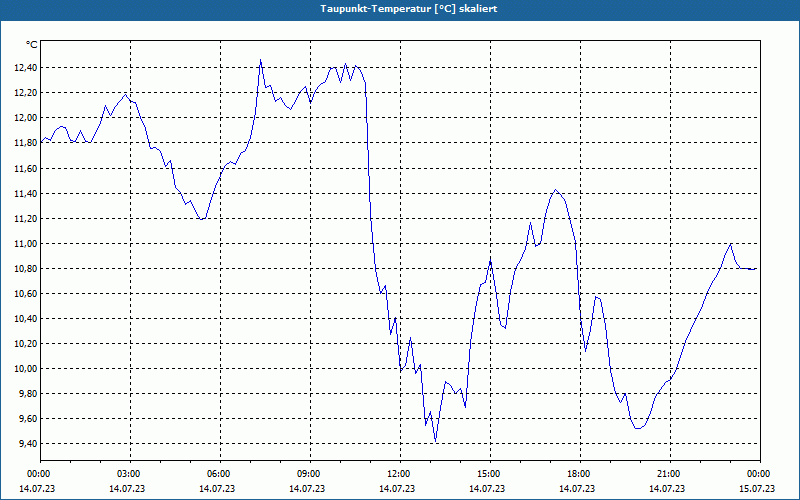
Task: Click the 15:00 time axis label
Action: coord(490,474)
